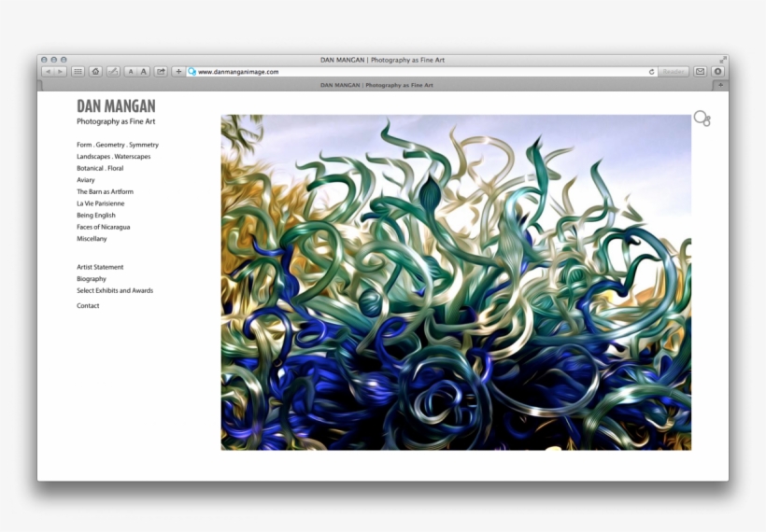Click the pencil edit toolbar icon
This screenshot has height=532, width=766.
pos(113,72)
